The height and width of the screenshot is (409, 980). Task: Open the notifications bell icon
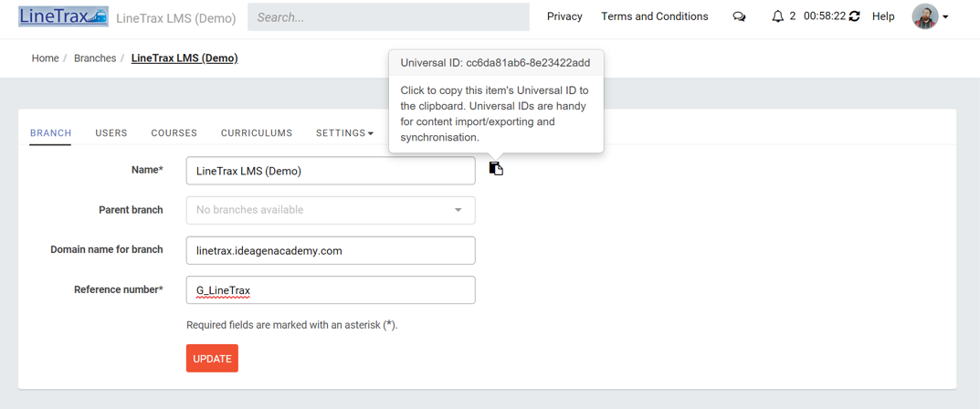777,16
